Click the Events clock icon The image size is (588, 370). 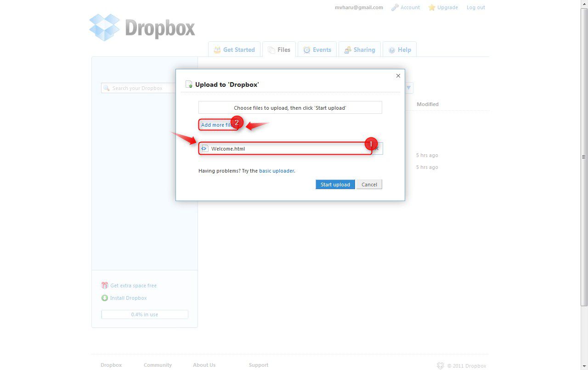(307, 50)
